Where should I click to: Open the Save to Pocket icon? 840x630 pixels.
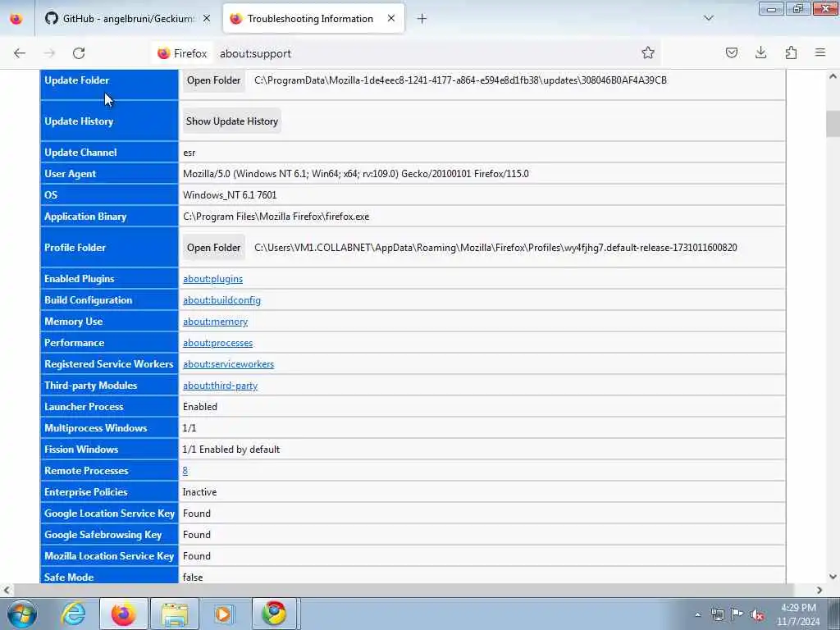[x=731, y=52]
